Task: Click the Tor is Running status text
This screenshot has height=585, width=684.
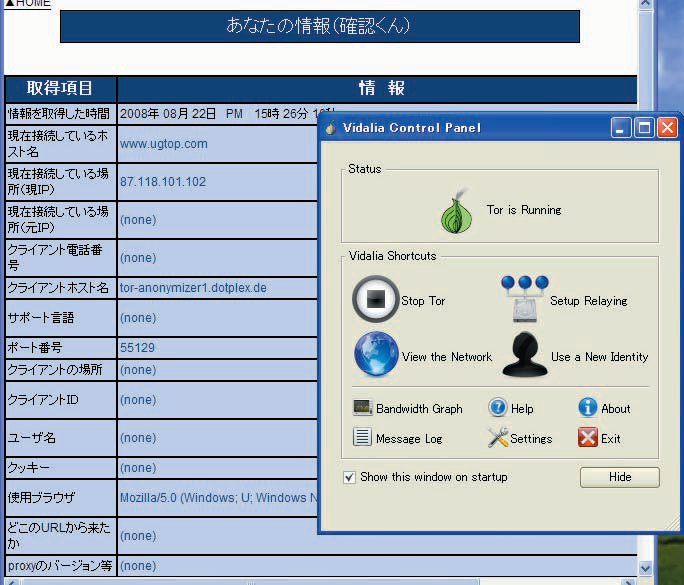Action: (524, 210)
